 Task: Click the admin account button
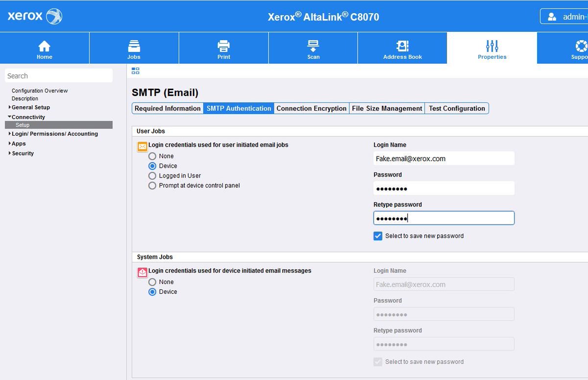pyautogui.click(x=564, y=17)
